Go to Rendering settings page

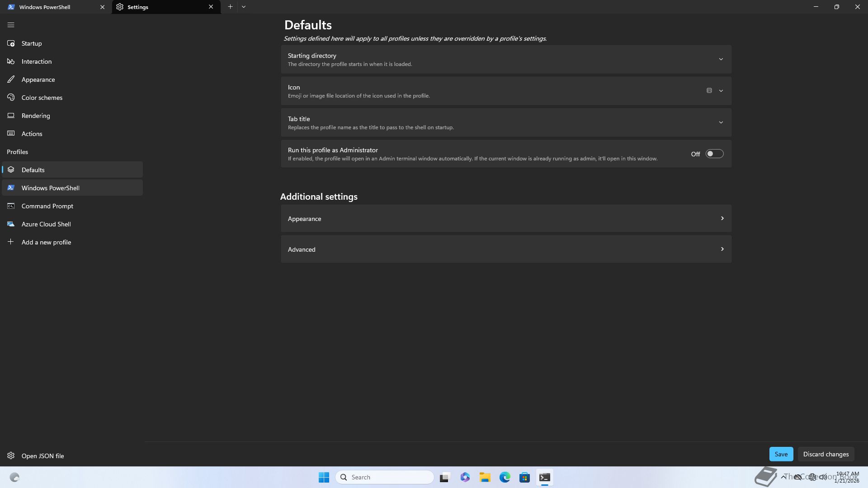click(35, 116)
